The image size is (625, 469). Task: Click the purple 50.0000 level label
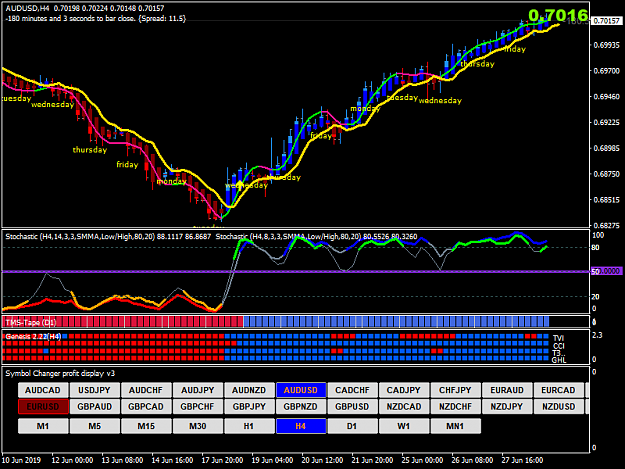point(607,271)
